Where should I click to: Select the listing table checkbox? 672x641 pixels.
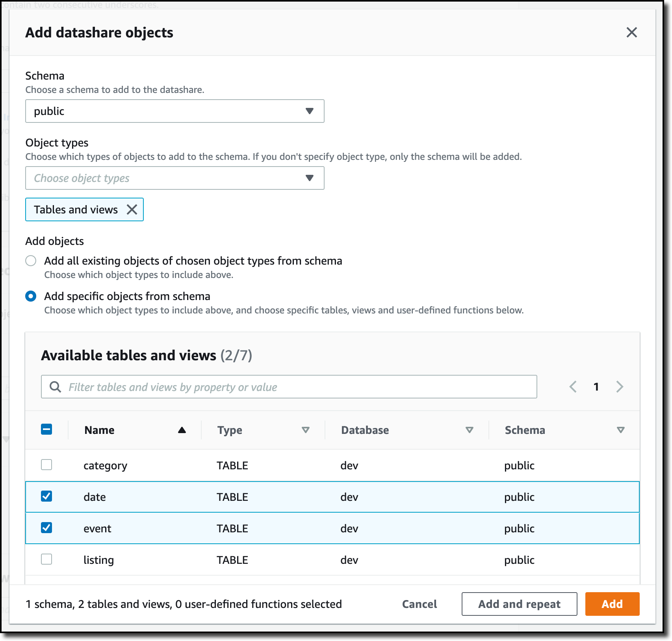click(x=46, y=559)
